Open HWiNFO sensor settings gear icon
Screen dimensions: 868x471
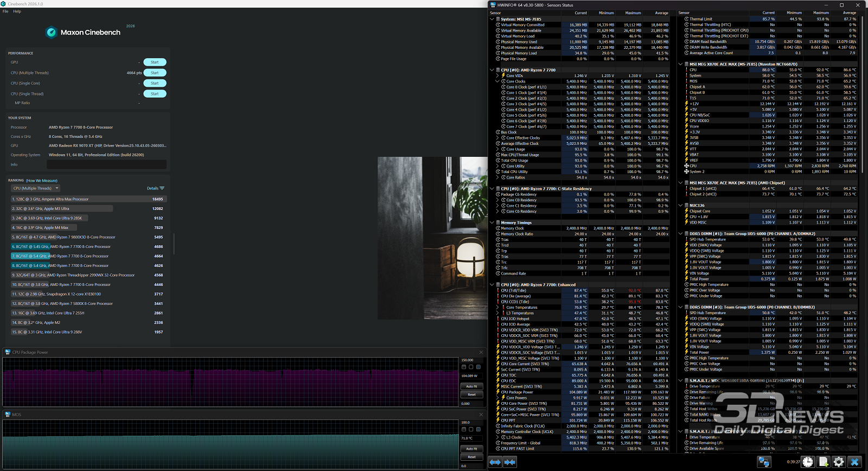pos(839,462)
